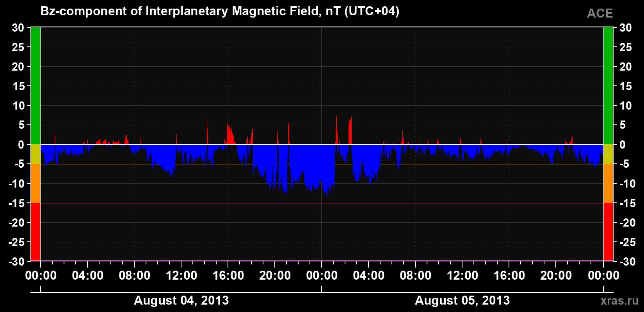Click the 15 value on right y-axis
This screenshot has width=644, height=312.
point(626,86)
